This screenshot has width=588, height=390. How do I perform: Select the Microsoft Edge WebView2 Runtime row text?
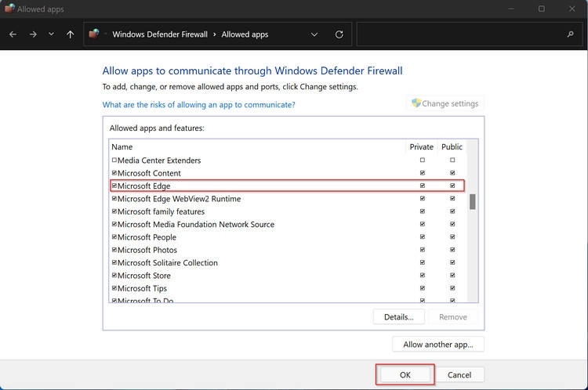pyautogui.click(x=180, y=199)
